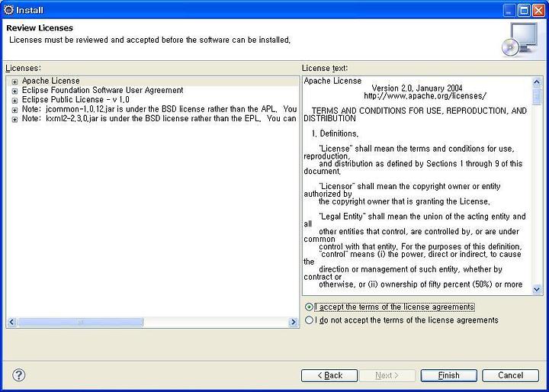This screenshot has height=392, width=549.
Task: Click the Licenses list horizontal scrollbar thumb
Action: pos(80,322)
